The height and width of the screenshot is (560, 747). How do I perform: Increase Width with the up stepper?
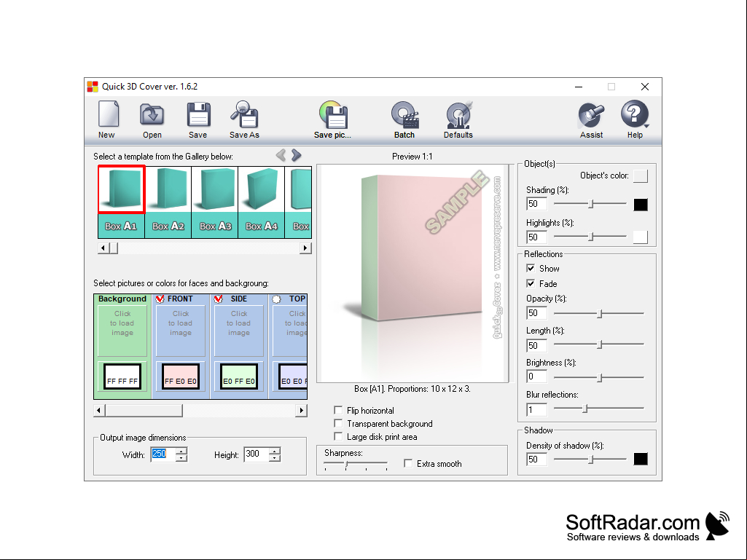181,451
